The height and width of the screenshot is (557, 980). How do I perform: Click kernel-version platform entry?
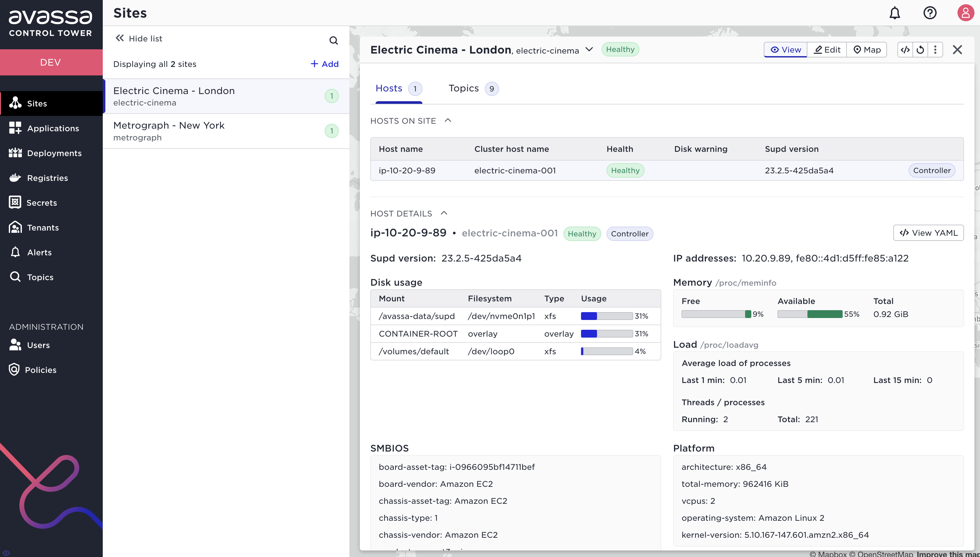tap(775, 535)
